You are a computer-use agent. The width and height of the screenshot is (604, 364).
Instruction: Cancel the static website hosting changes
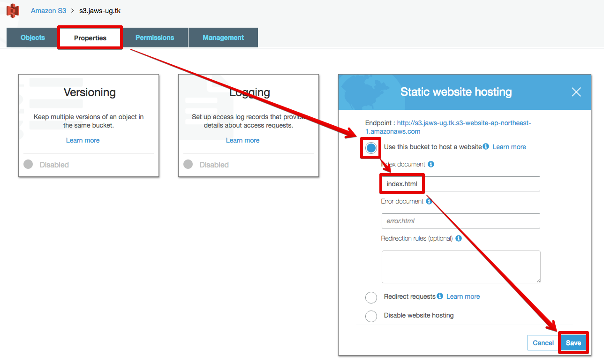544,343
